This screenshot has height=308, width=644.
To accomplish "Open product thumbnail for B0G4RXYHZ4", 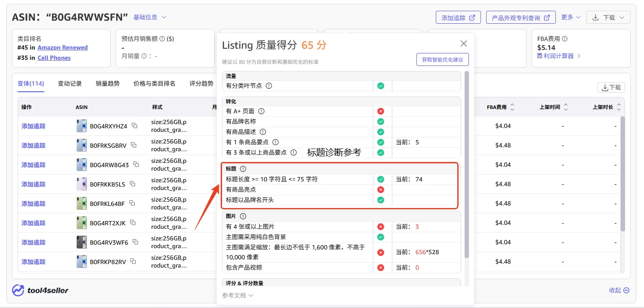I will coord(81,126).
